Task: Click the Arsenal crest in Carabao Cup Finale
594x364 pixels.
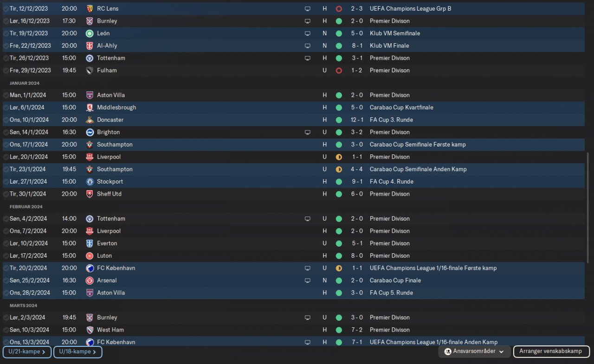Action: click(90, 281)
